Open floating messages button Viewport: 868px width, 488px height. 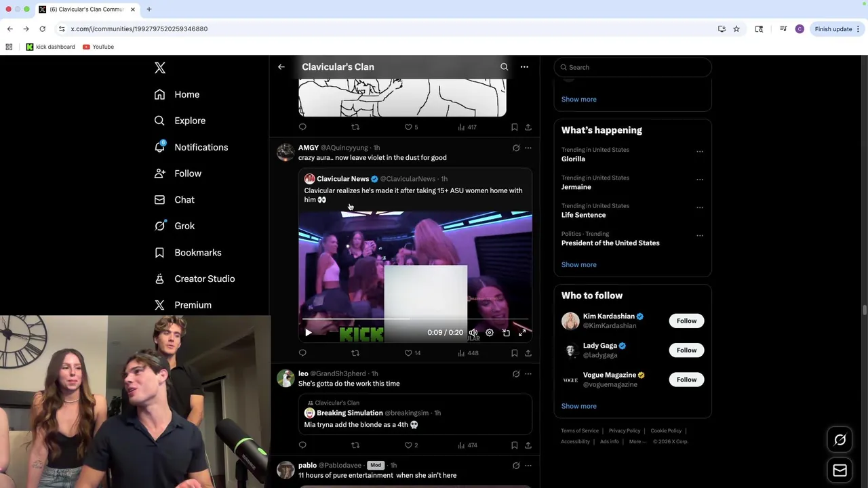pos(840,470)
